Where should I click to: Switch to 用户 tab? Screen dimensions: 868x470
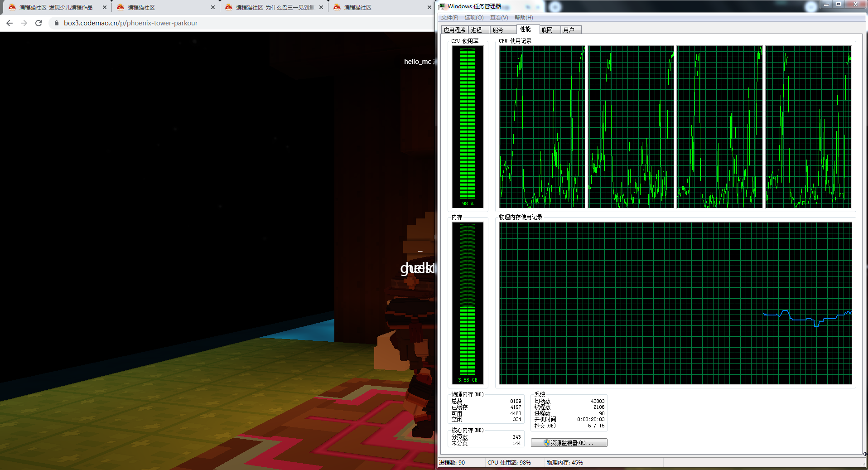pyautogui.click(x=571, y=30)
